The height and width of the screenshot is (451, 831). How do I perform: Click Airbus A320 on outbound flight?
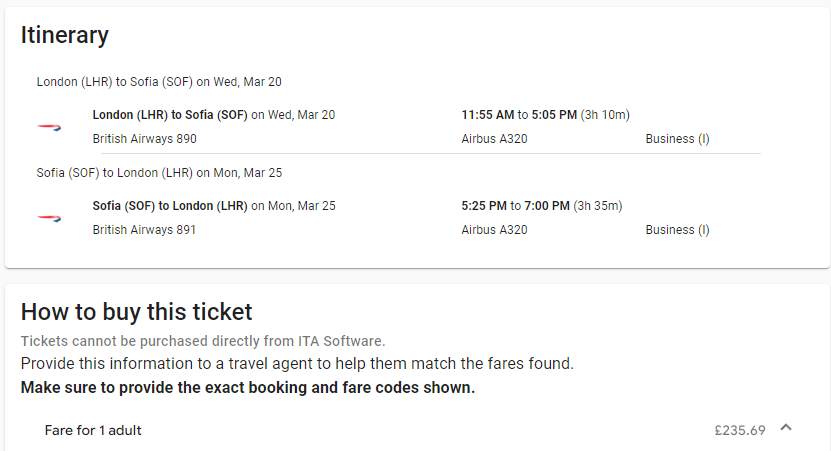point(494,139)
